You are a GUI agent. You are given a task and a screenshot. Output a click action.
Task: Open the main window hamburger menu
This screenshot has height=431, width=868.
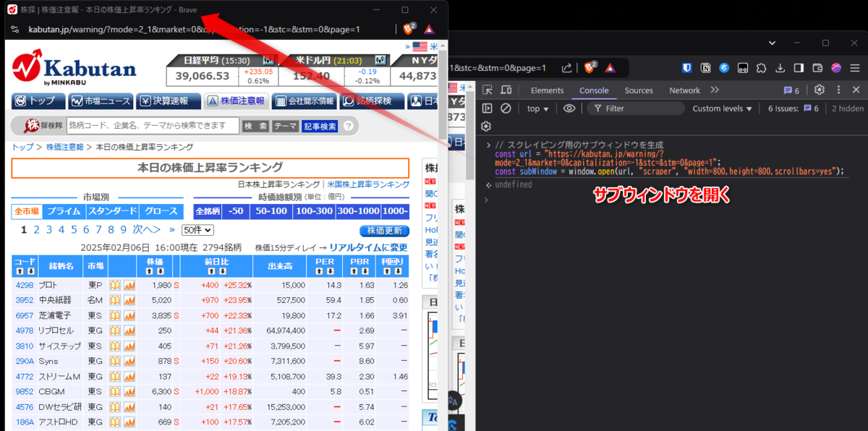coord(855,68)
